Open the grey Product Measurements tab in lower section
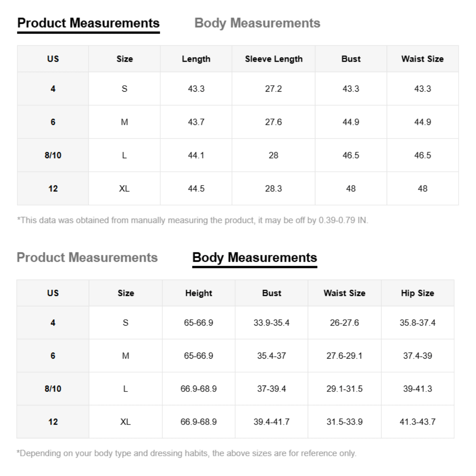 87,257
